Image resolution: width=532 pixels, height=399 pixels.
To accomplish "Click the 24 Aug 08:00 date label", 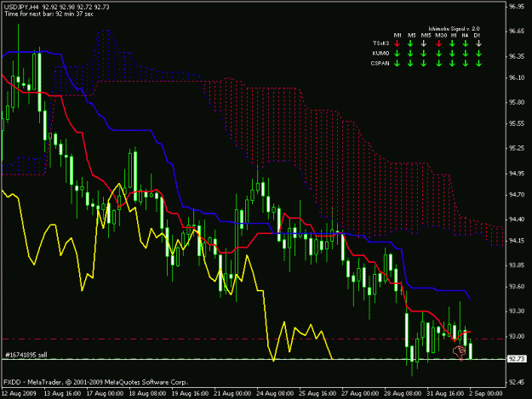I will coord(275,393).
